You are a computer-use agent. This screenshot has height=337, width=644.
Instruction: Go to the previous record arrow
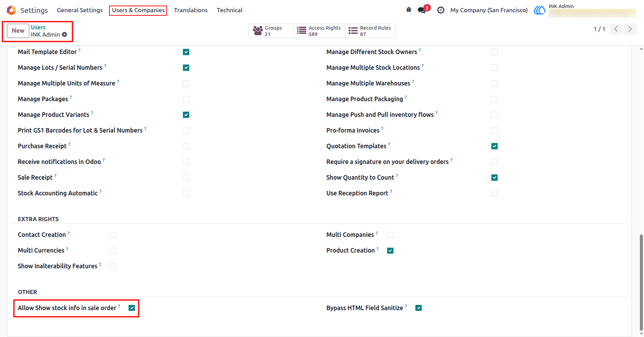click(x=616, y=29)
